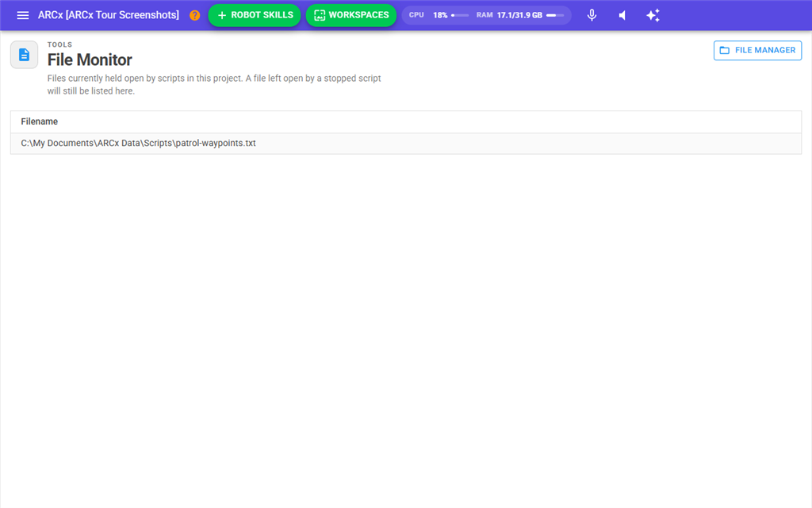
Task: Click the folder icon in File Manager button
Action: [725, 50]
